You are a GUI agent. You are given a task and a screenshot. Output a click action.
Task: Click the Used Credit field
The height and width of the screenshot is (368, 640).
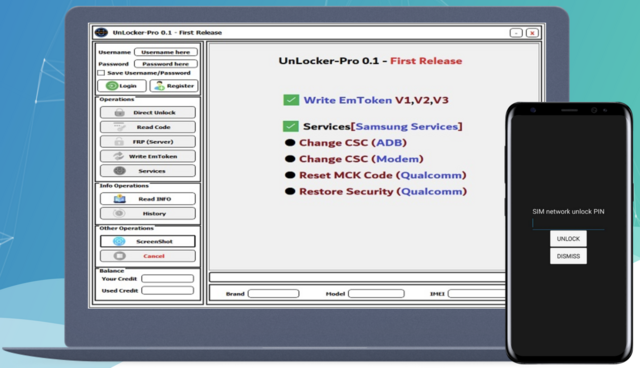tap(167, 290)
